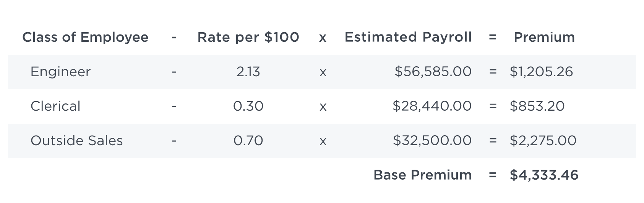Click the Base Premium label

(x=423, y=175)
